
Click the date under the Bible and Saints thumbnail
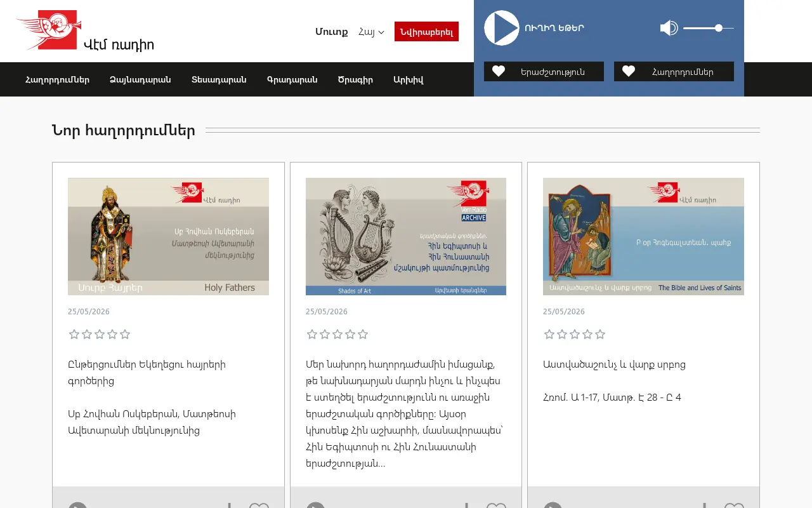click(564, 312)
